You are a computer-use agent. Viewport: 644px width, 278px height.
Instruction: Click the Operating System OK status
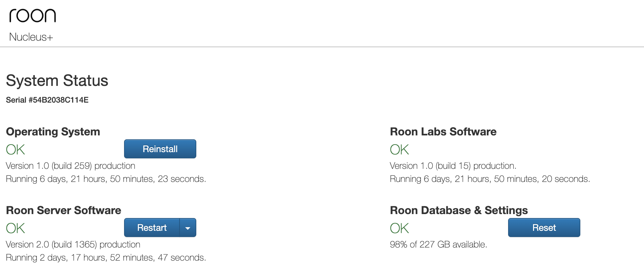[x=15, y=150]
